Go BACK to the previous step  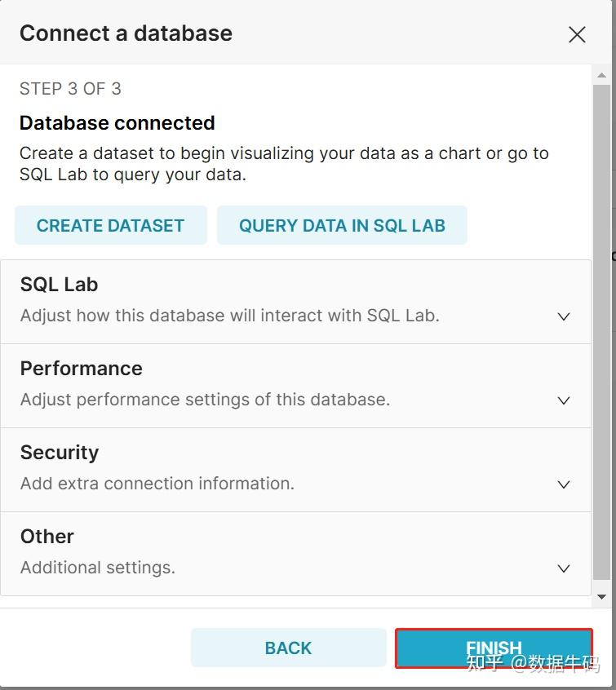[x=288, y=648]
